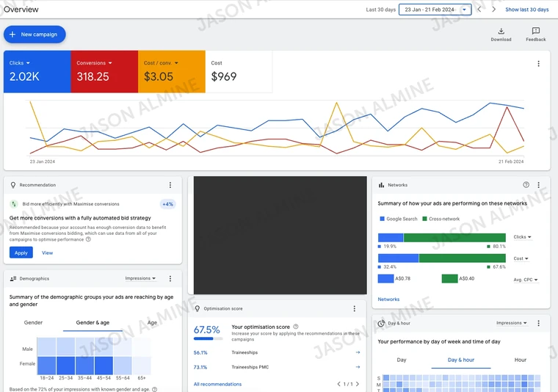Click the Networks bar chart icon

[382, 185]
